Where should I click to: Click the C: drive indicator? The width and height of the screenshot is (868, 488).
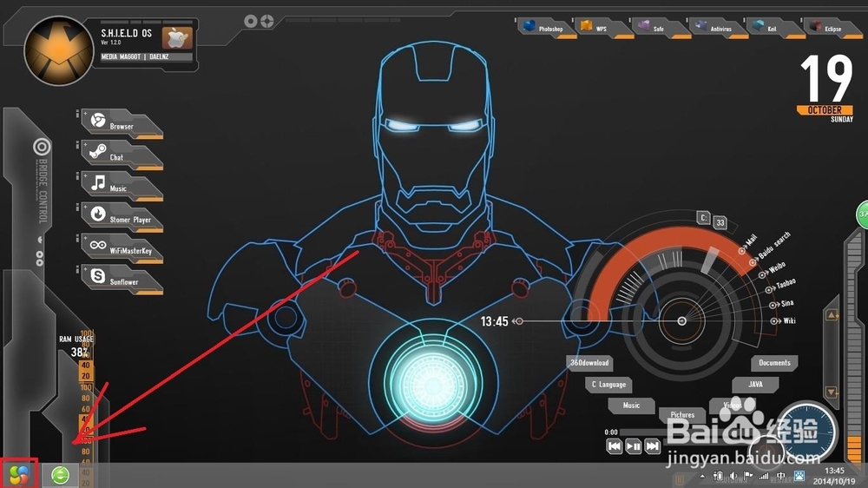click(x=703, y=218)
